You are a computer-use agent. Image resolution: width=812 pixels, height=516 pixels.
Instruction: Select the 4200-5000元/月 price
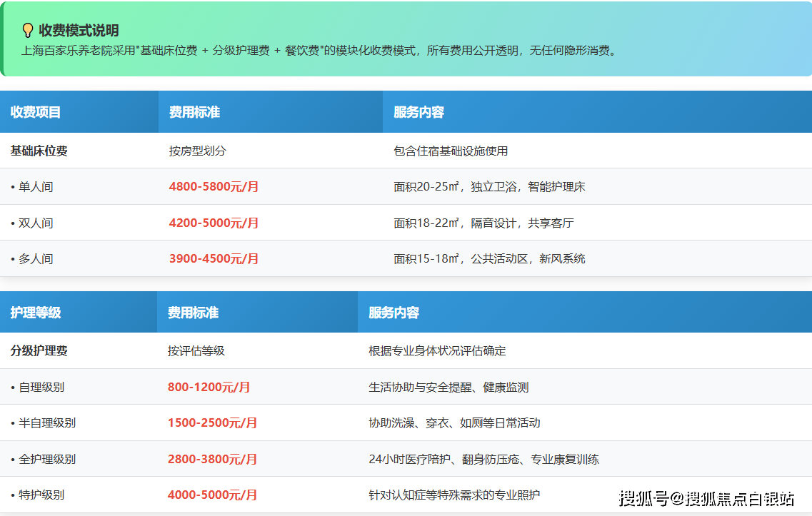click(x=214, y=223)
